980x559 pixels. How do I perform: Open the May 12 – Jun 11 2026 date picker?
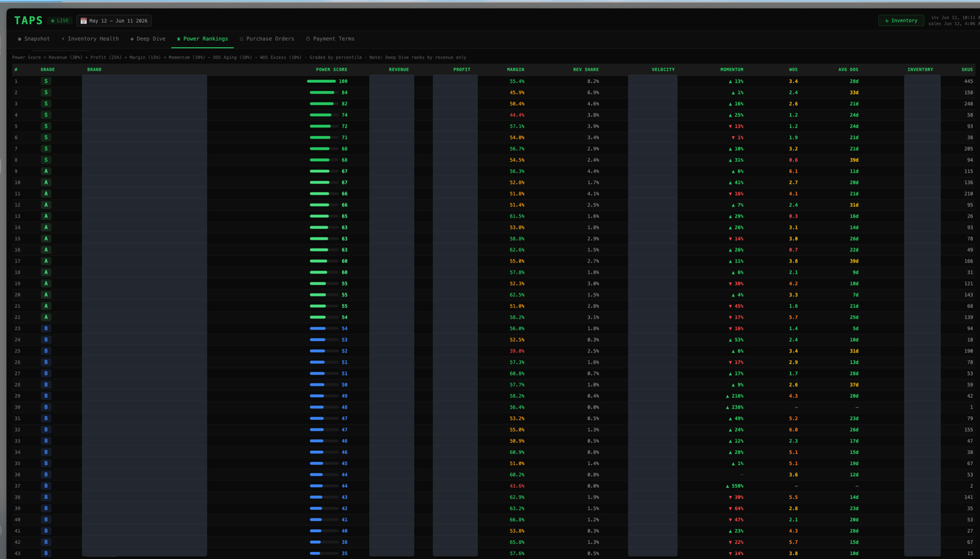coord(114,21)
